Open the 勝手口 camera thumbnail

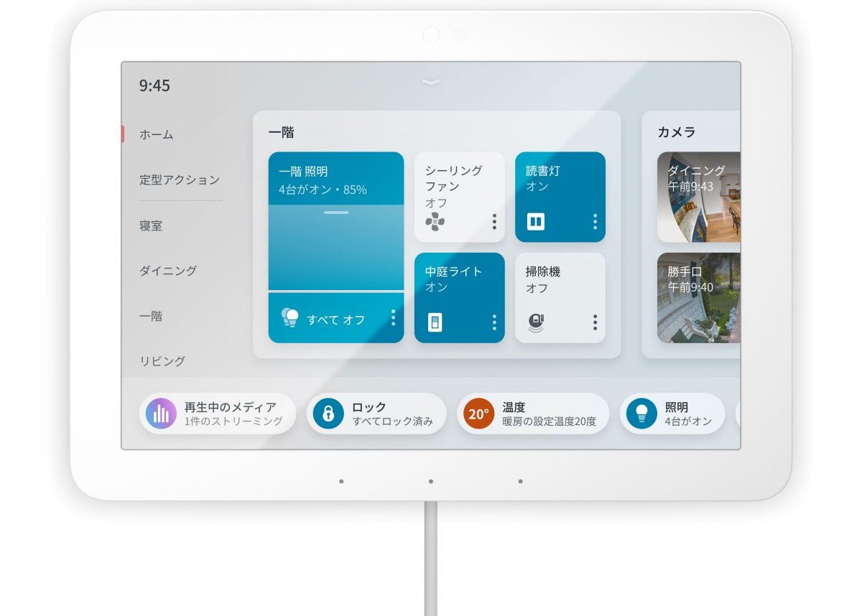point(699,297)
